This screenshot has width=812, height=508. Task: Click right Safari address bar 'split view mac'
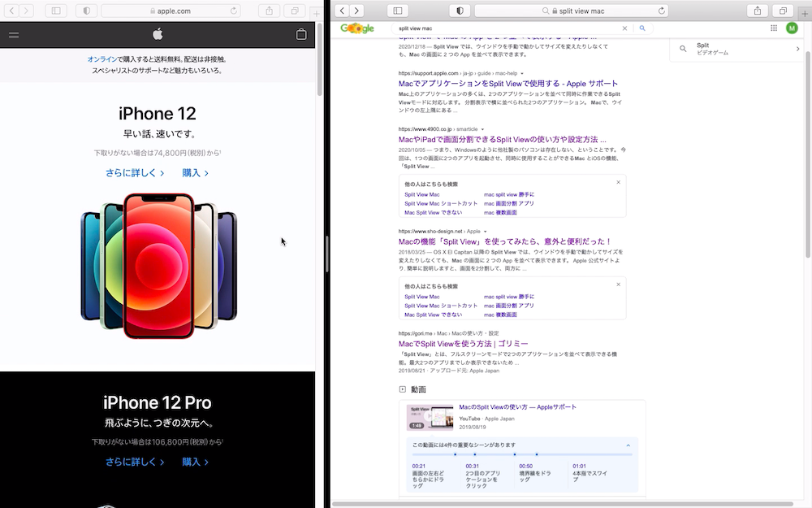(x=572, y=11)
